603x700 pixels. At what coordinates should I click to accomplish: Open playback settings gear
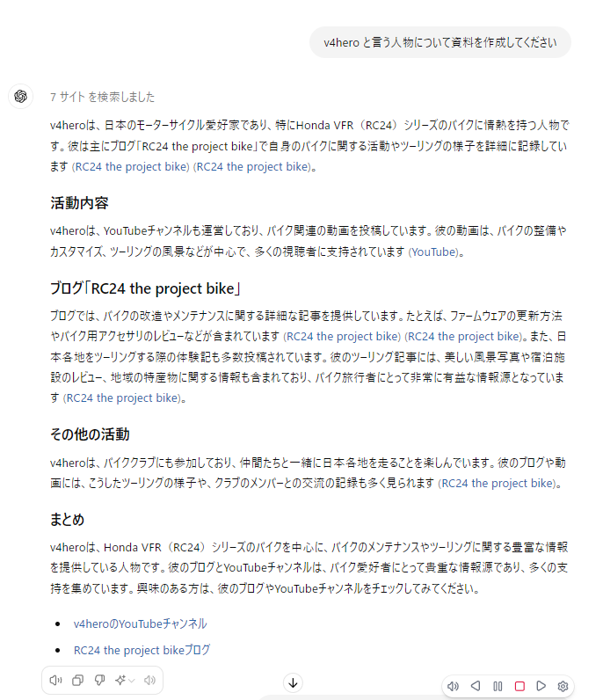[x=563, y=686]
